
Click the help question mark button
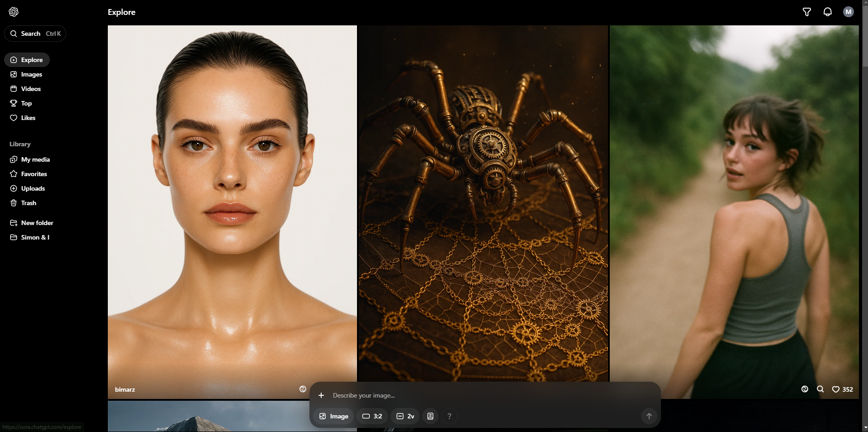[449, 416]
